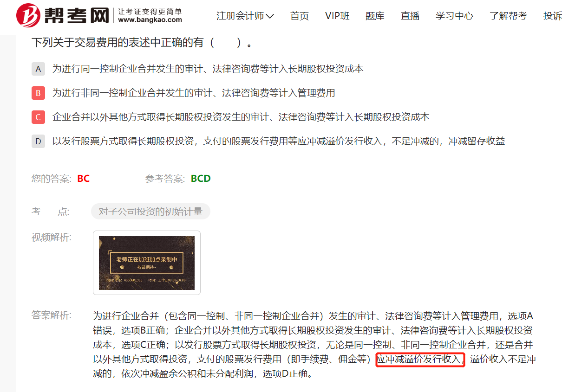Open the 直播 section
Image resolution: width=562 pixels, height=392 pixels.
[410, 16]
